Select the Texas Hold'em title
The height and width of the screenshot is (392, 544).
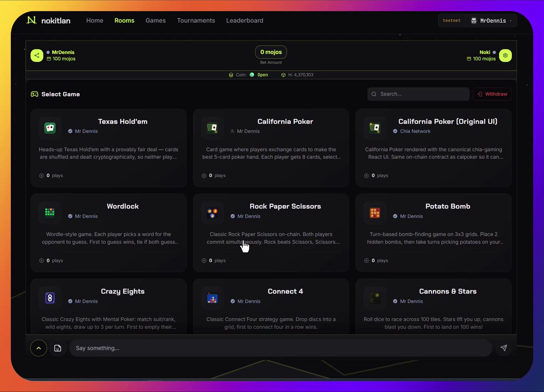(123, 121)
